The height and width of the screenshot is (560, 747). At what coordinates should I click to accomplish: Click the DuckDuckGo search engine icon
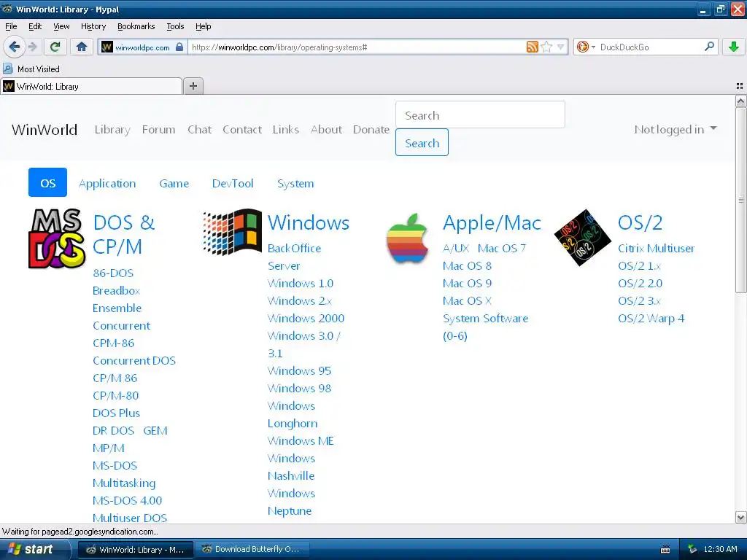582,47
